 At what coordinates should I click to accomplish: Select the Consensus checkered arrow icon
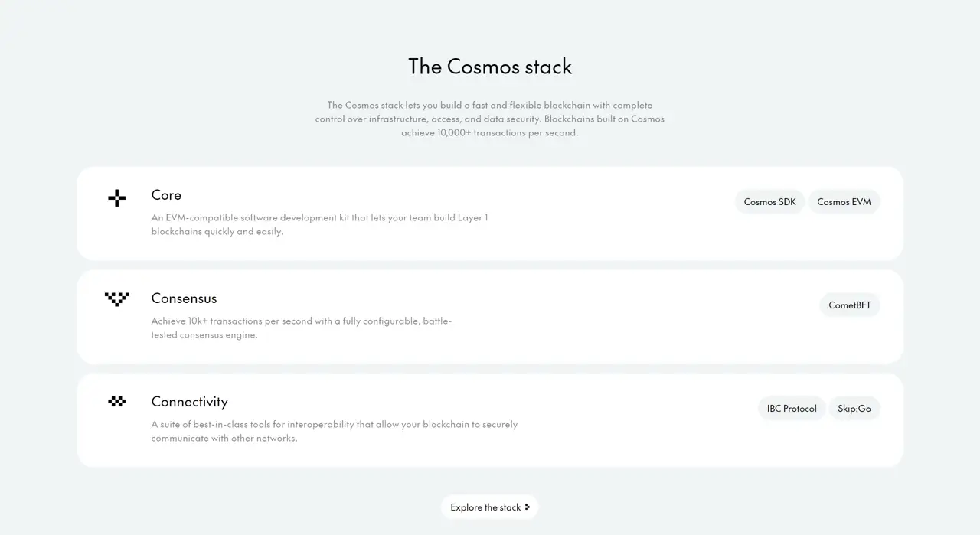click(116, 299)
